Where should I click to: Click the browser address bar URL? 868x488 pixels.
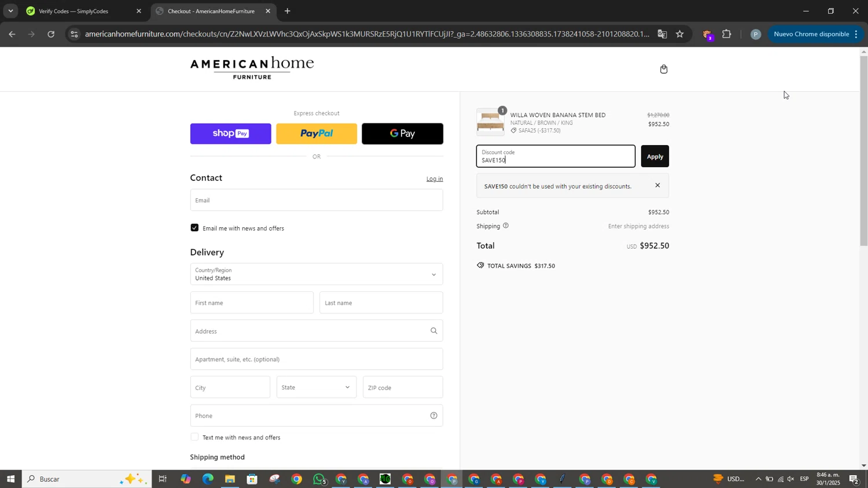click(367, 34)
